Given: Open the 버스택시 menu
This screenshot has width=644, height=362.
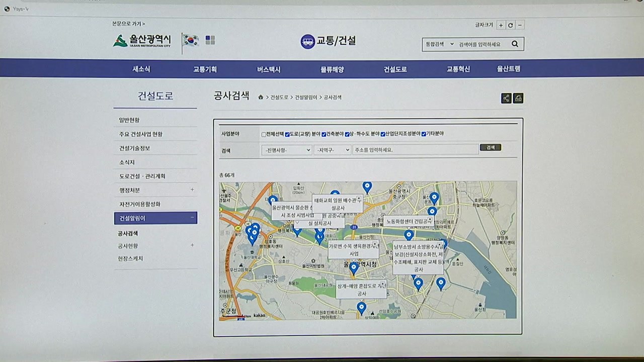Looking at the screenshot, I should pos(269,69).
